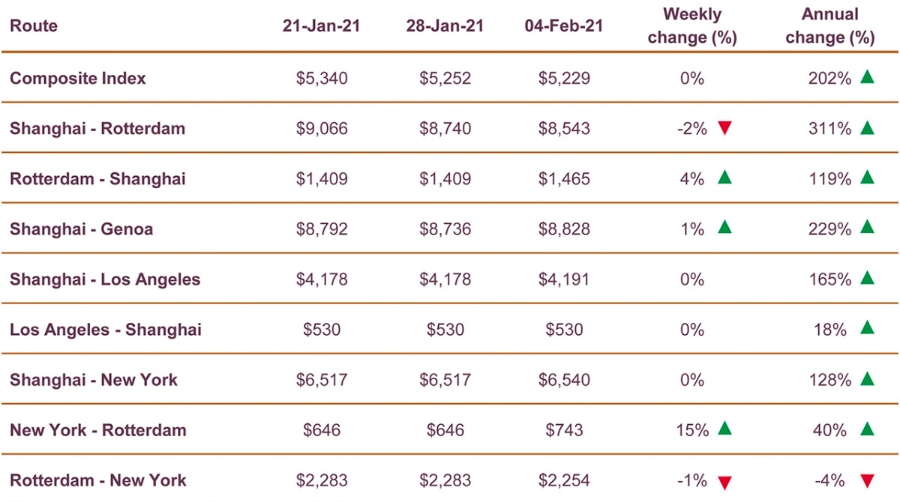The image size is (900, 502).
Task: Click the red arrow next to Rotterdam - New York -4%
Action: point(867,481)
